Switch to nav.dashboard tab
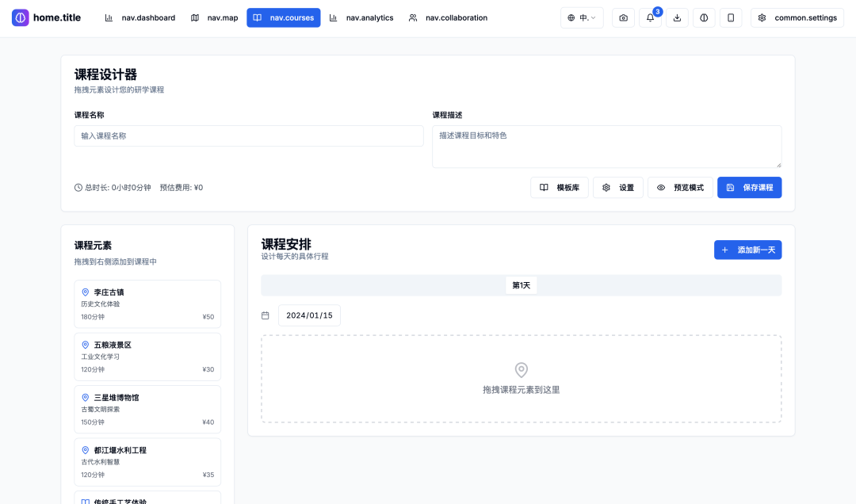This screenshot has height=504, width=856. 140,17
